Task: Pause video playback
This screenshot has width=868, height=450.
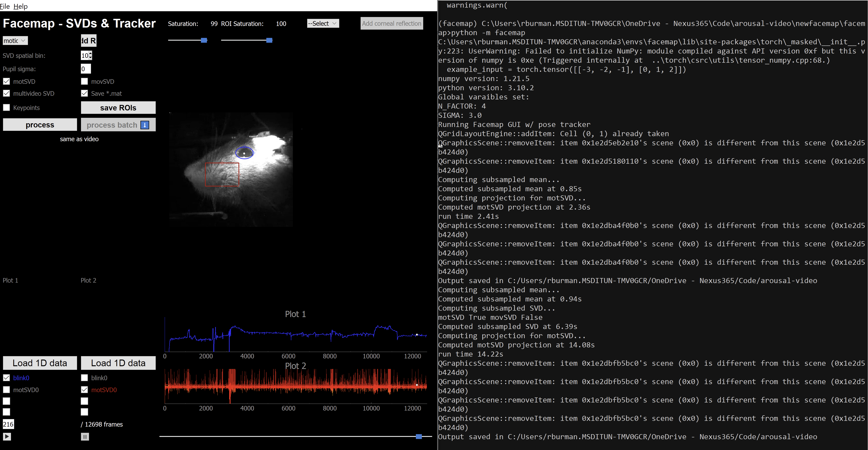Action: 85,436
